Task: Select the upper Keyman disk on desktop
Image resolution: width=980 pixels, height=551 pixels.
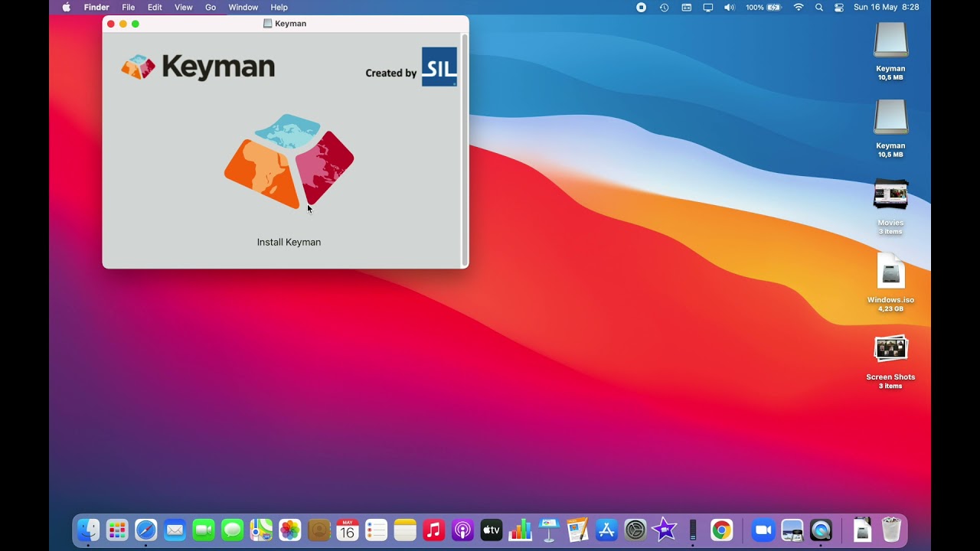Action: [x=890, y=40]
